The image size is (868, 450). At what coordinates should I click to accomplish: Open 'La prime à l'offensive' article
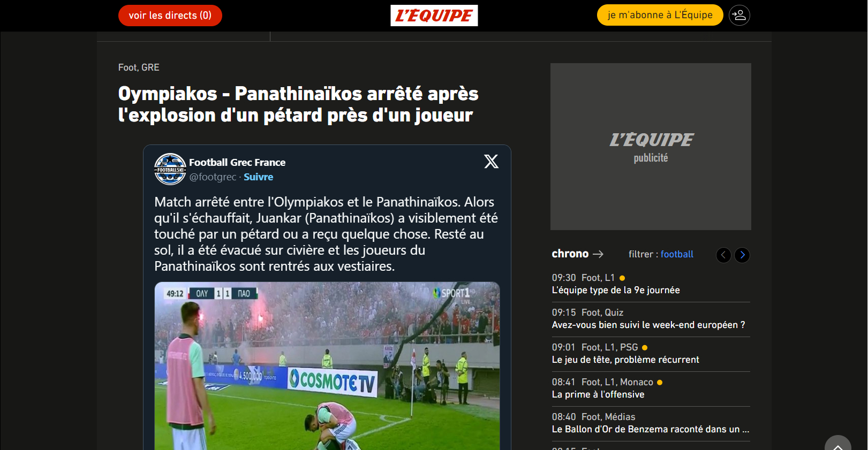coord(598,394)
